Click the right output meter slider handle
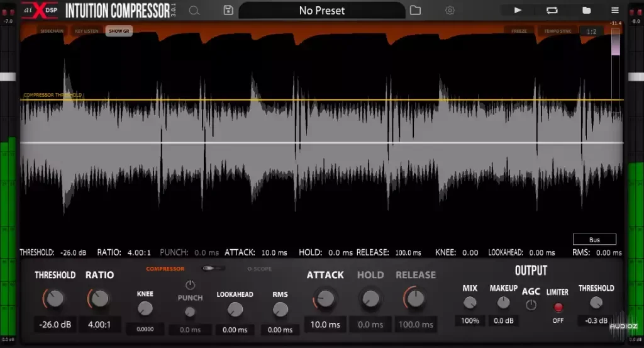The height and width of the screenshot is (348, 644). tap(636, 77)
